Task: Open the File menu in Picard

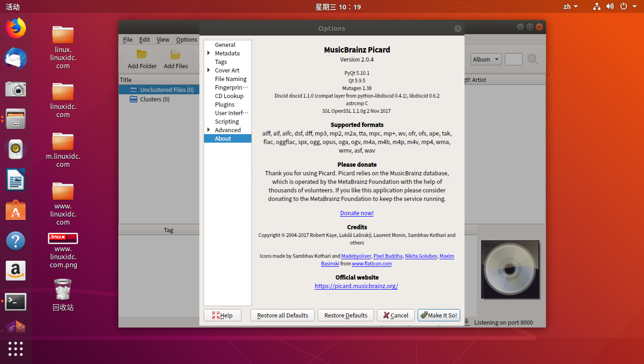Action: 128,39
